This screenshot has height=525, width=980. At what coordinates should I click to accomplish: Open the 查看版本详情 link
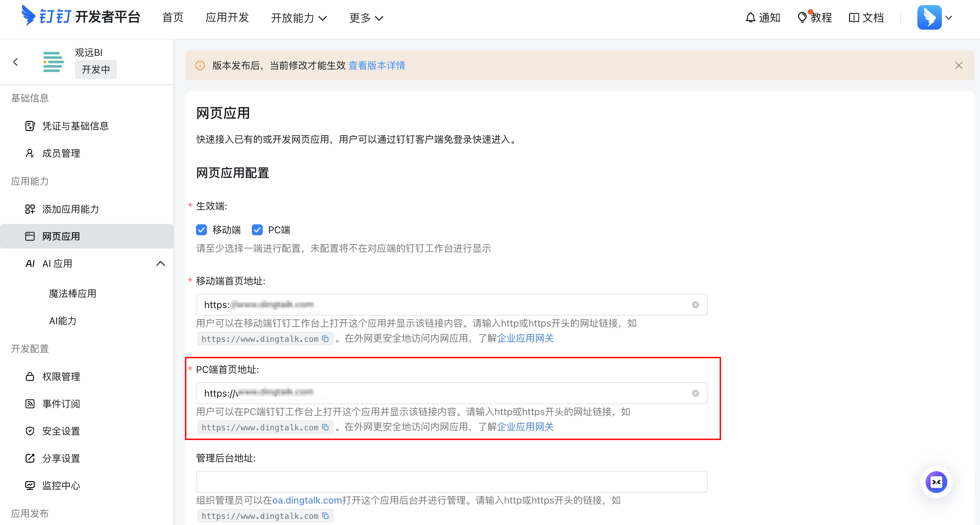point(377,65)
